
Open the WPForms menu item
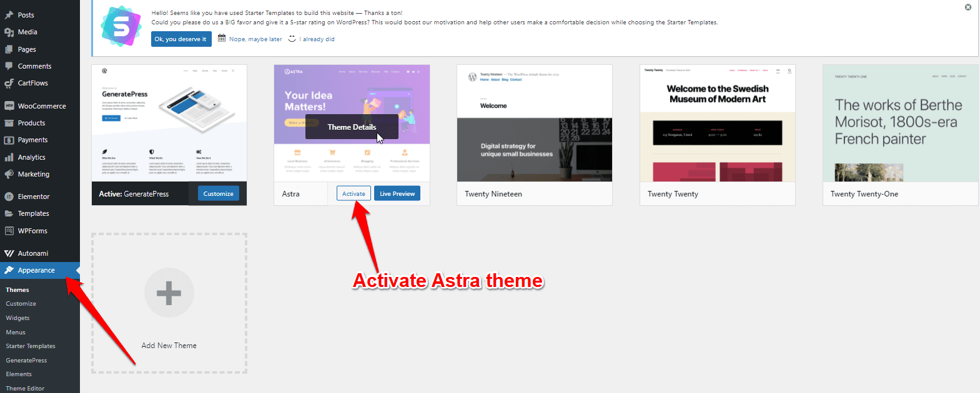[x=32, y=231]
